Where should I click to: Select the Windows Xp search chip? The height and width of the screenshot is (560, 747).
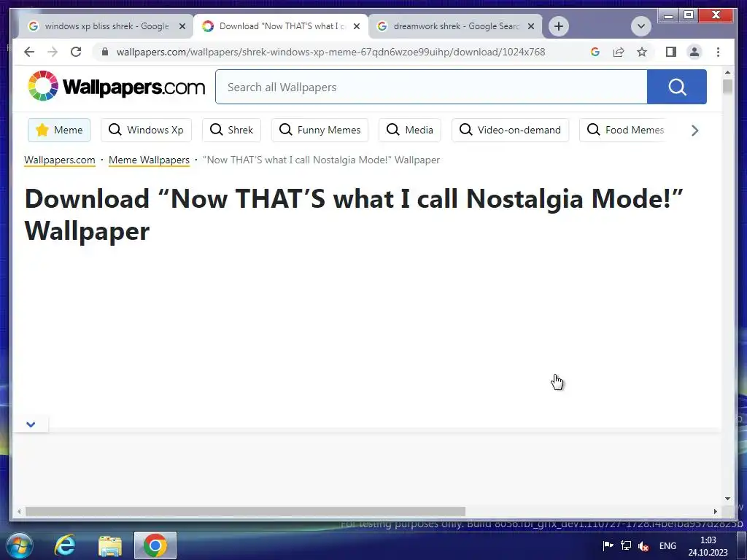pyautogui.click(x=146, y=130)
